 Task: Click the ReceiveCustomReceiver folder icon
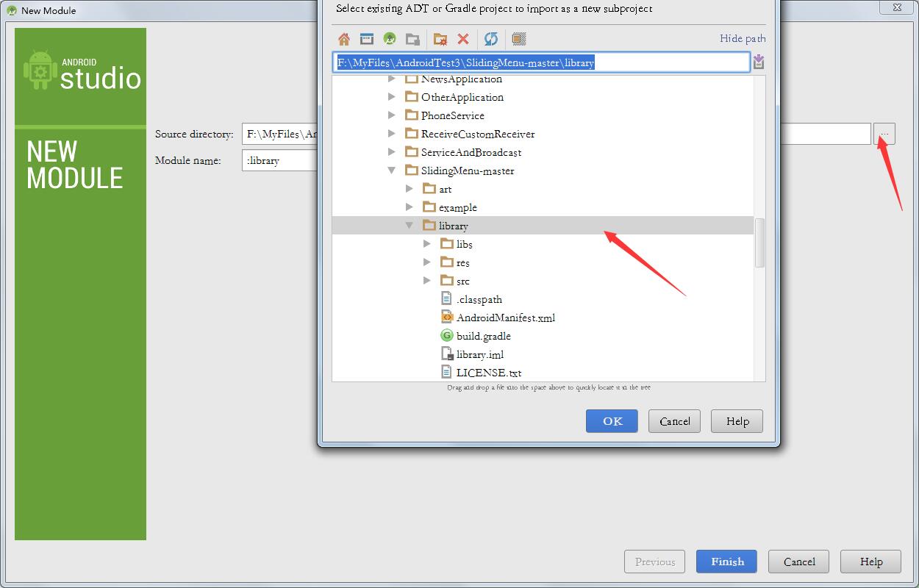coord(412,134)
